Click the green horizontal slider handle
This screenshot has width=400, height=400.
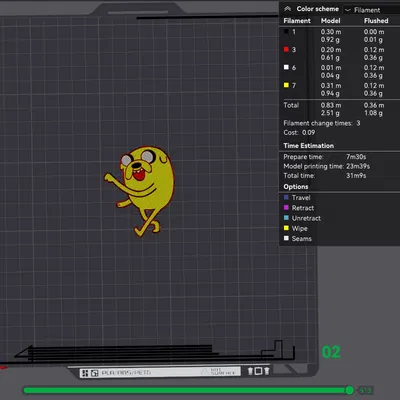[349, 390]
